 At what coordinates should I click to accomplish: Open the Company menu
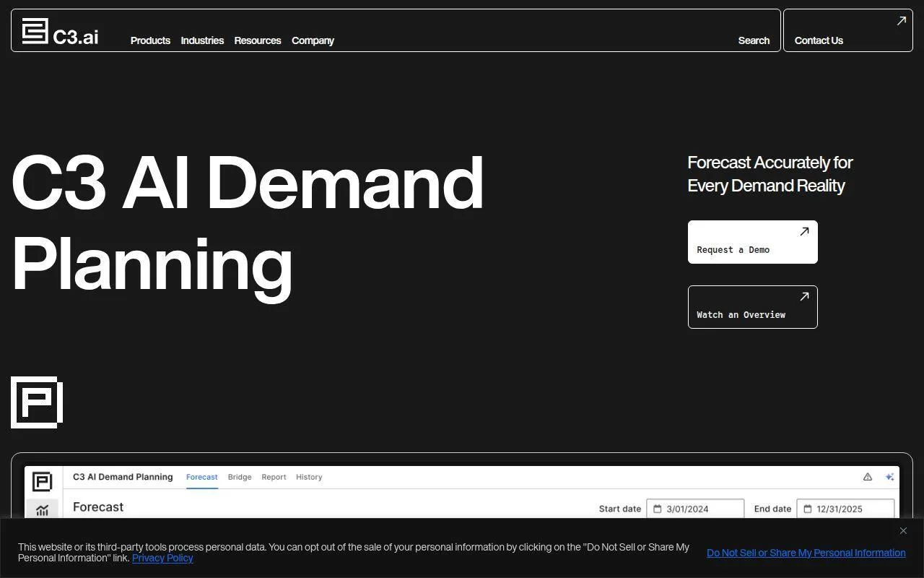(313, 40)
